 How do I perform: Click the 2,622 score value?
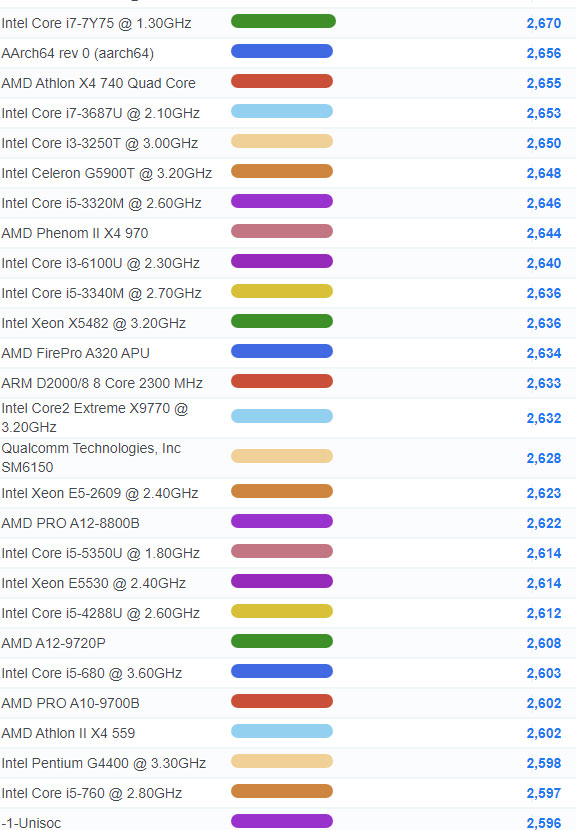point(544,524)
